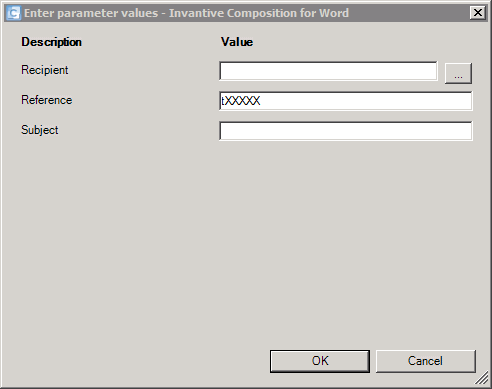Open the Recipient browse button with ellipsis
This screenshot has height=389, width=492.
click(x=458, y=73)
